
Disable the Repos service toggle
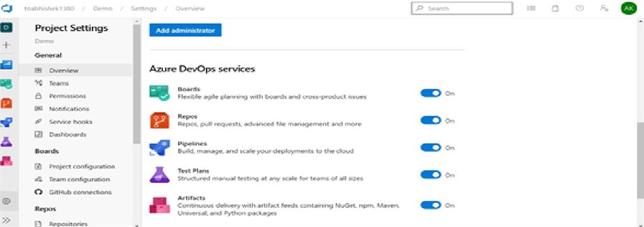click(x=430, y=120)
